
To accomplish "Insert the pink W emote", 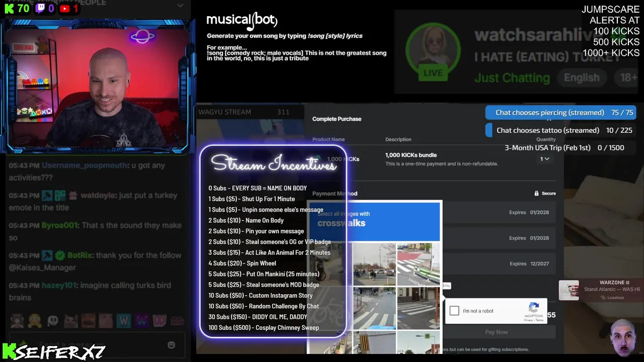I will [159, 321].
